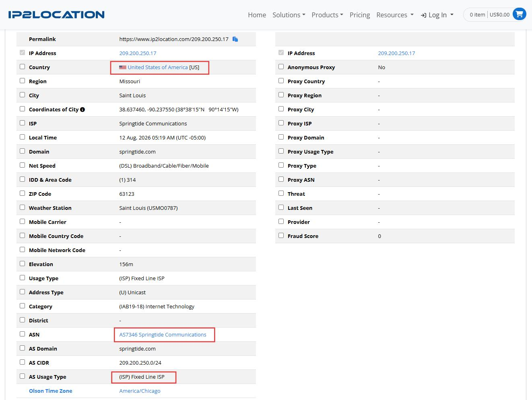This screenshot has height=400, width=532.
Task: Check the Domain row checkbox
Action: coord(23,151)
